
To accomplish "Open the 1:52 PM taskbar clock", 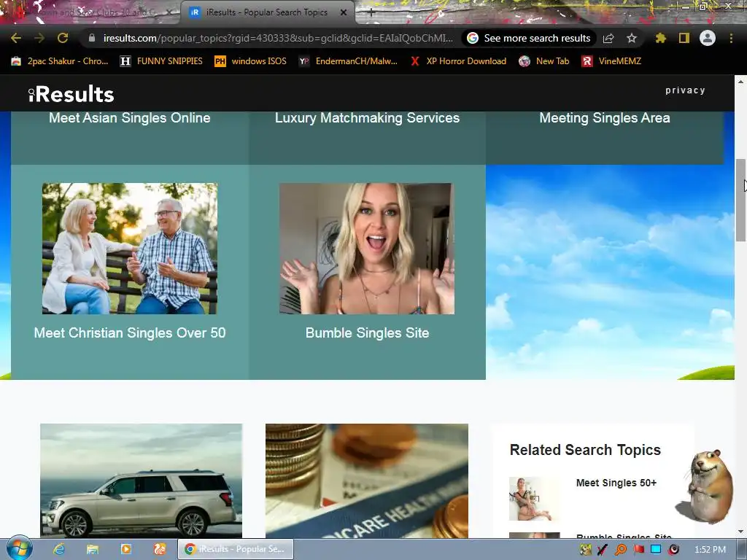I will click(x=710, y=550).
